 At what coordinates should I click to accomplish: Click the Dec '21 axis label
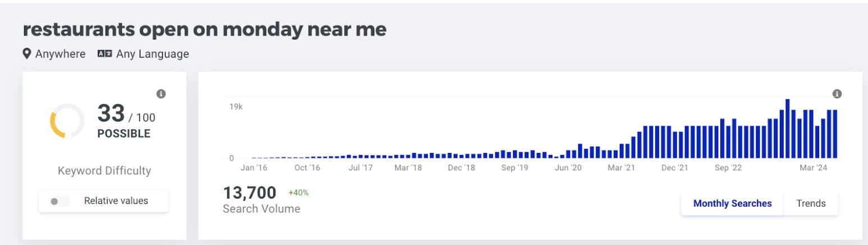click(x=675, y=168)
